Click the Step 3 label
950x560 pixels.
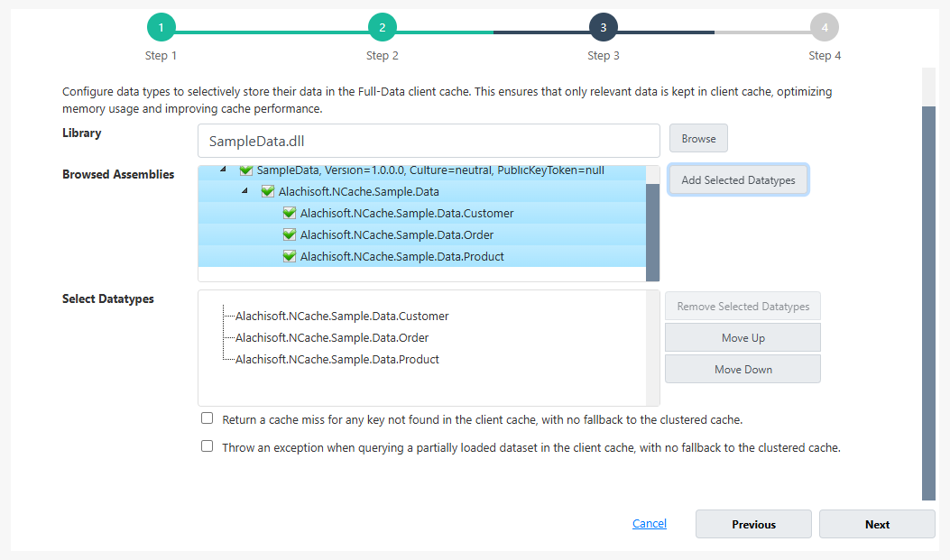click(x=604, y=56)
